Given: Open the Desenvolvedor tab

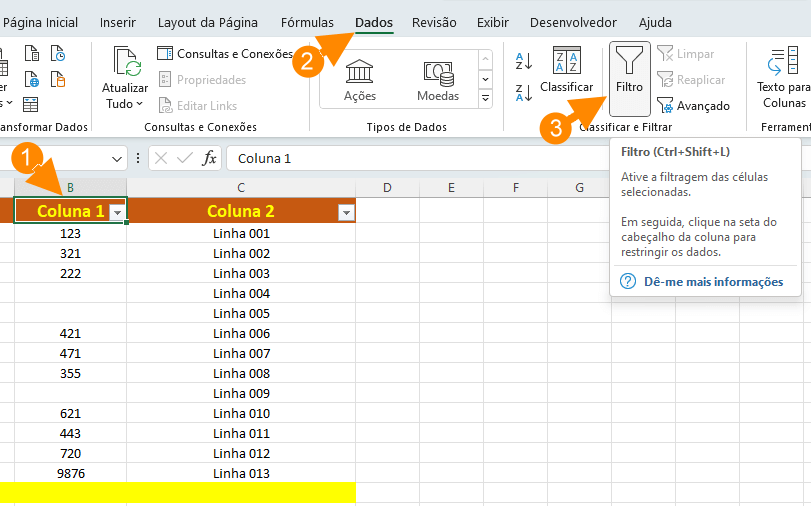Looking at the screenshot, I should pyautogui.click(x=573, y=23).
